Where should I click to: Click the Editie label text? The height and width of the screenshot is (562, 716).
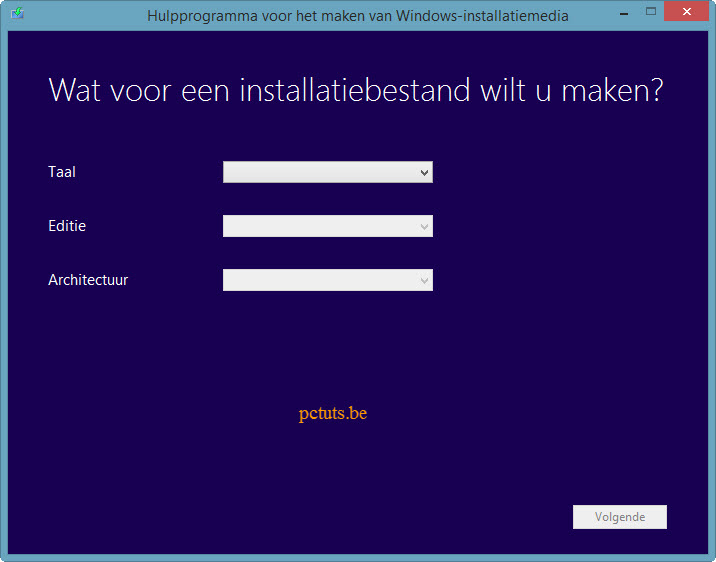click(67, 226)
